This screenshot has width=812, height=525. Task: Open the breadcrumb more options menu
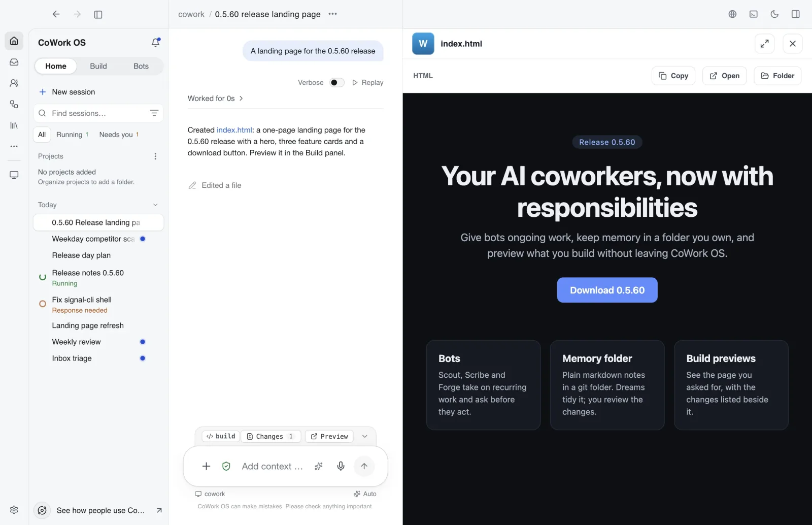point(332,14)
